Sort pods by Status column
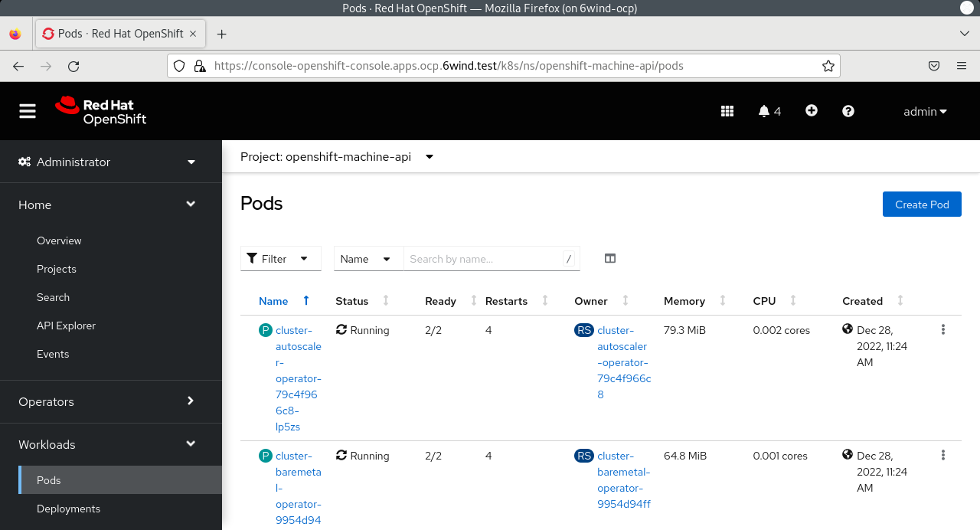Viewport: 980px width, 530px height. [352, 301]
